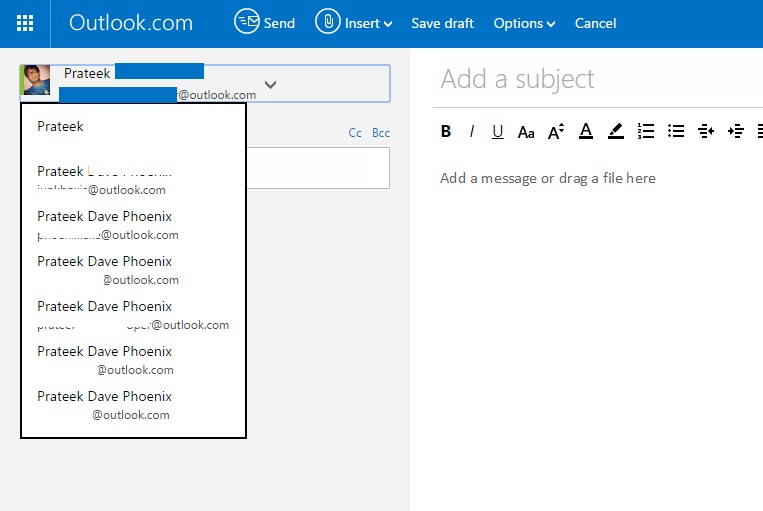Collapse the From account dropdown chevron
The image size is (763, 511).
[x=271, y=84]
